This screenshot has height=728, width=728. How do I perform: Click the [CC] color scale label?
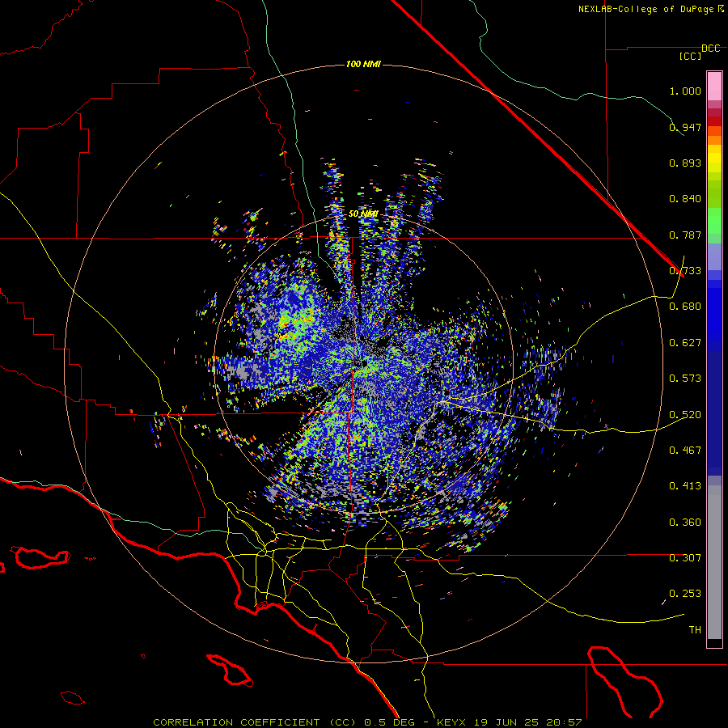691,56
